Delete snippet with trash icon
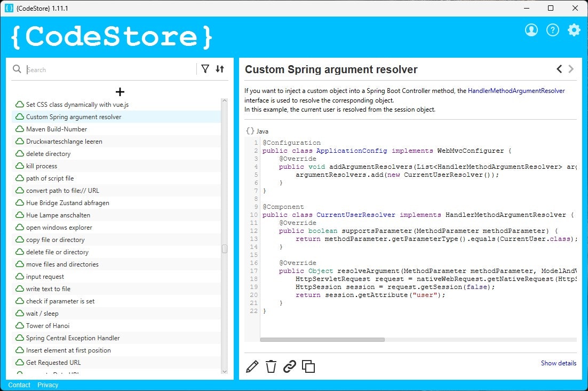Viewport: 588px width, 391px height. click(x=271, y=366)
